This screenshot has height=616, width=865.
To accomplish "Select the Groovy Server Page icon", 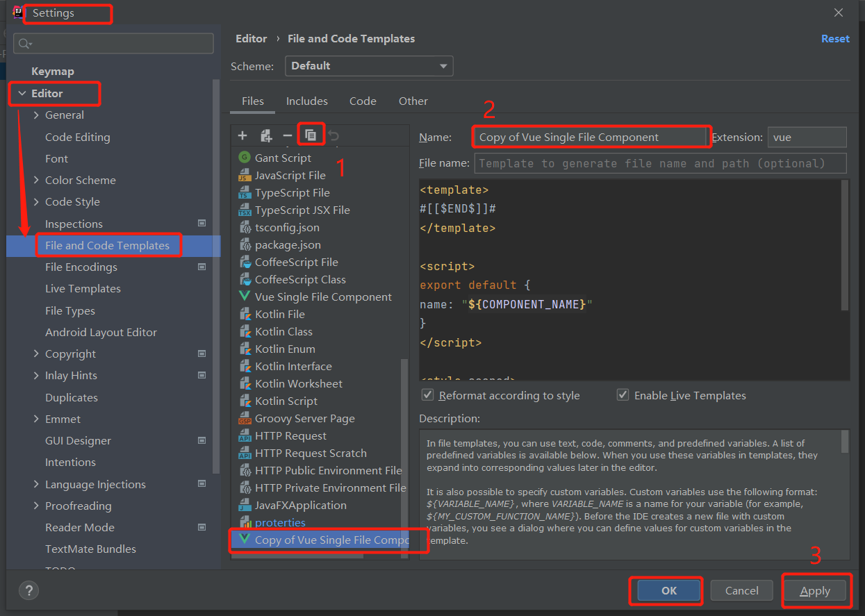I will (244, 418).
